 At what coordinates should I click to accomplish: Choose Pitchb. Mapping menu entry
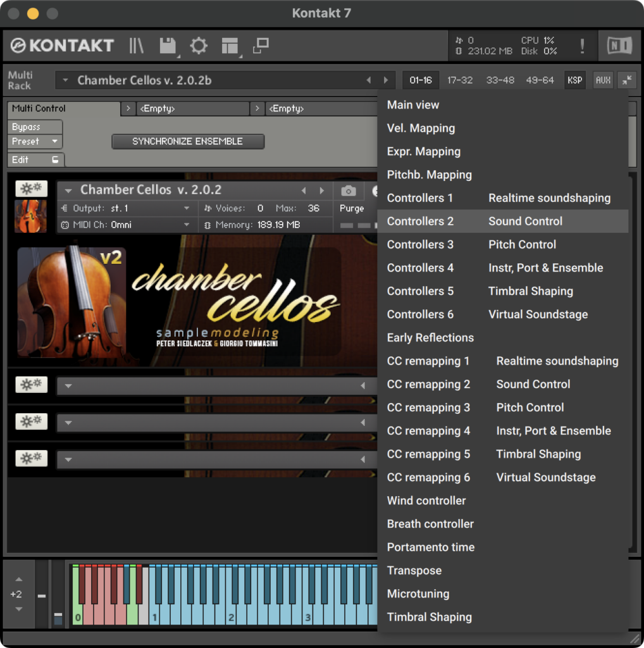coord(503,175)
